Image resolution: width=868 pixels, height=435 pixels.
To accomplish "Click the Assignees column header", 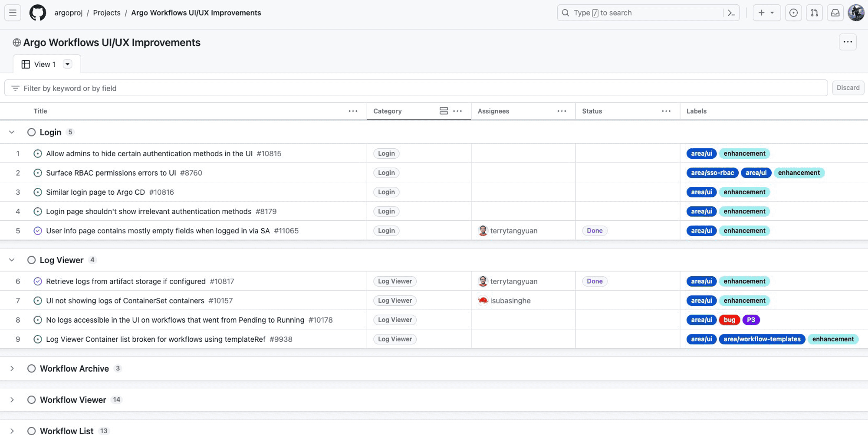I will (x=493, y=111).
